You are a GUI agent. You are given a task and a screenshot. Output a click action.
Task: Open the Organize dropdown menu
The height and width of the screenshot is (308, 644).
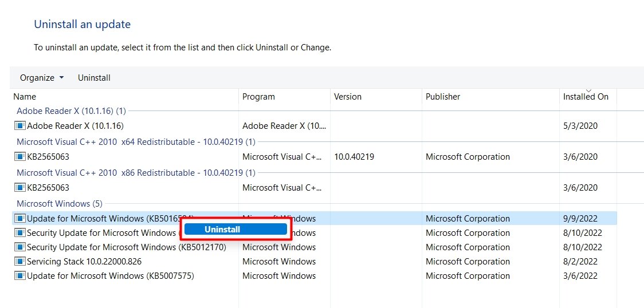point(41,77)
